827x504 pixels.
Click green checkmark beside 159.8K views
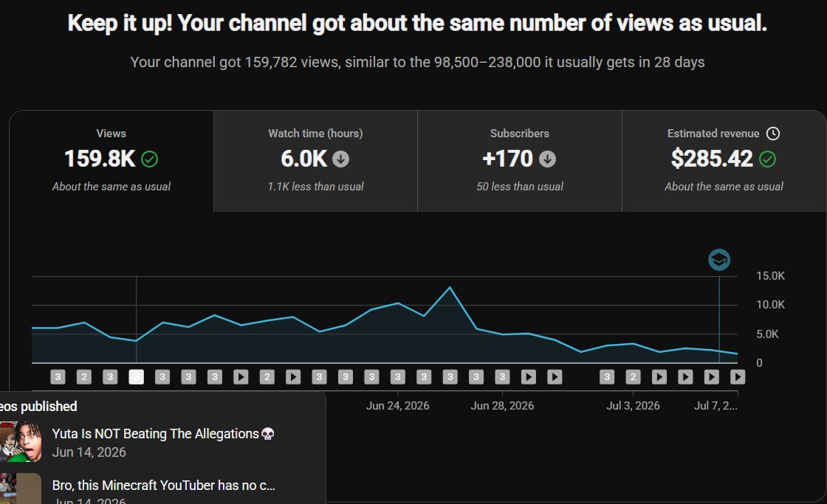[x=150, y=159]
